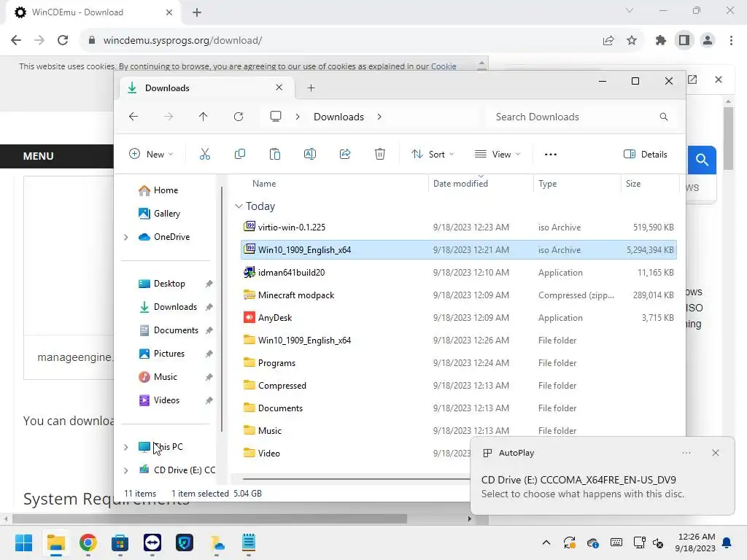Open Pictures in the navigation pane
The width and height of the screenshot is (747, 560).
point(169,354)
